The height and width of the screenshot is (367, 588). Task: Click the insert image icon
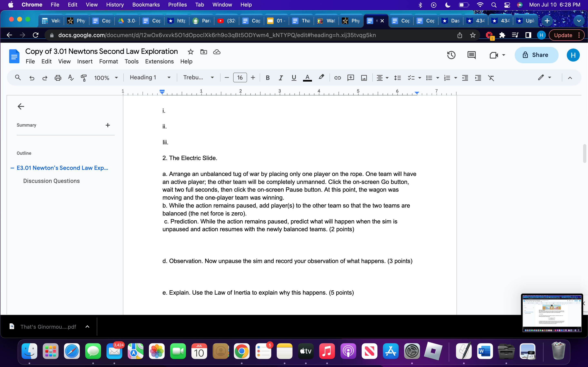[364, 78]
